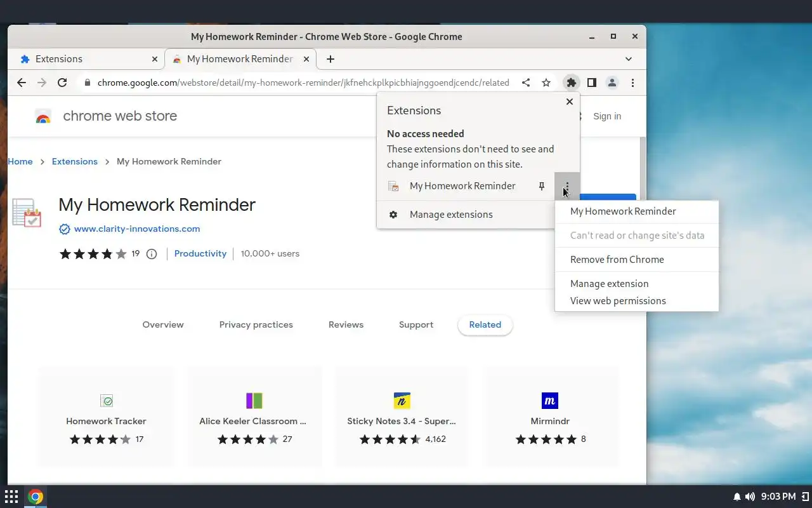Click the 9:03 PM clock
This screenshot has height=508, width=812.
click(778, 497)
